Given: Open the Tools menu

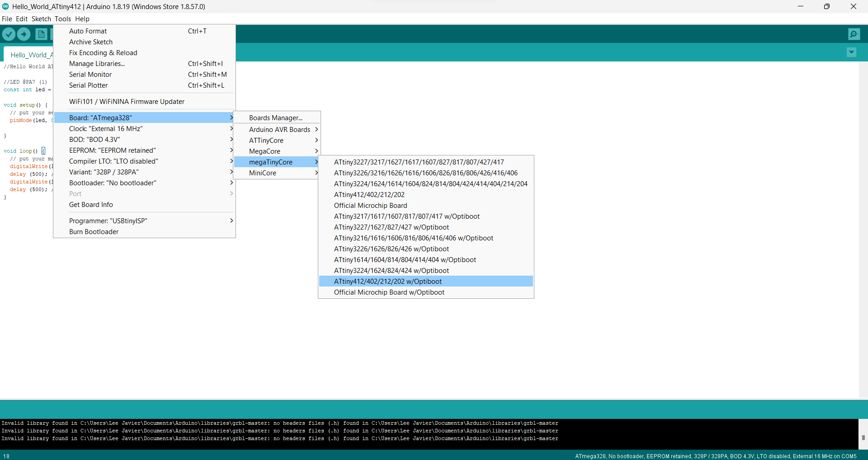Looking at the screenshot, I should point(63,19).
